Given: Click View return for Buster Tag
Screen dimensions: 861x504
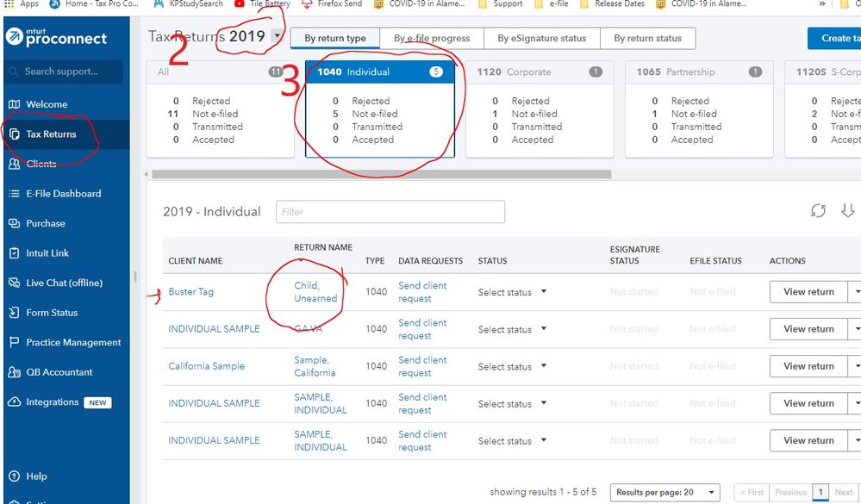Looking at the screenshot, I should [808, 292].
